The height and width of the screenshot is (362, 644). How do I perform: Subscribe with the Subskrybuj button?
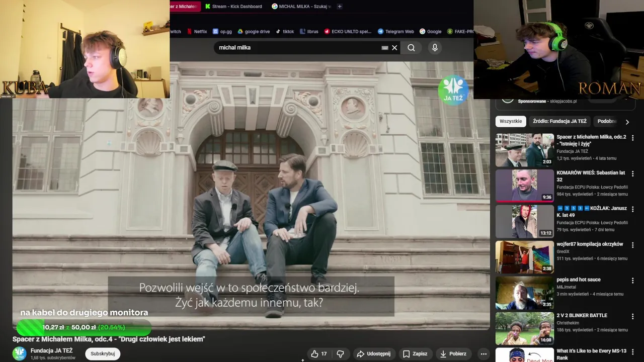pyautogui.click(x=103, y=354)
